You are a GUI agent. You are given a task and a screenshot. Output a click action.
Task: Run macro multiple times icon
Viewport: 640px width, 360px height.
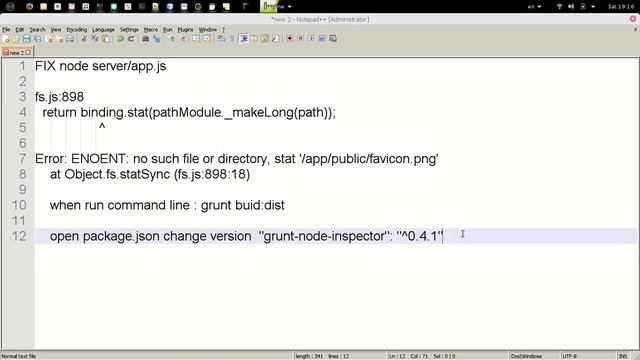pyautogui.click(x=322, y=39)
